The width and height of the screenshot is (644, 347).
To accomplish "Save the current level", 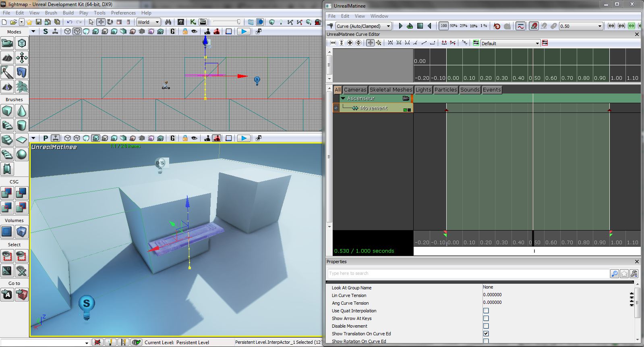I will pos(39,22).
